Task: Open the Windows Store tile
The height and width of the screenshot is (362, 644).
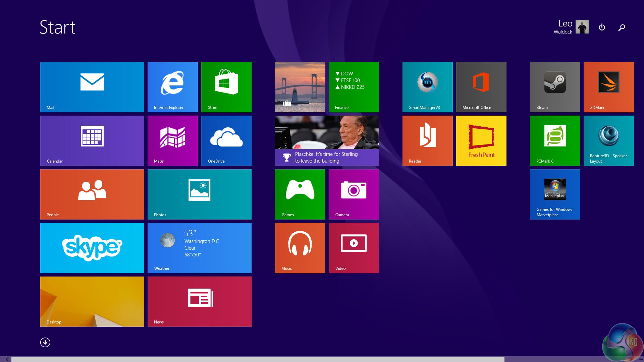Action: coord(226,87)
